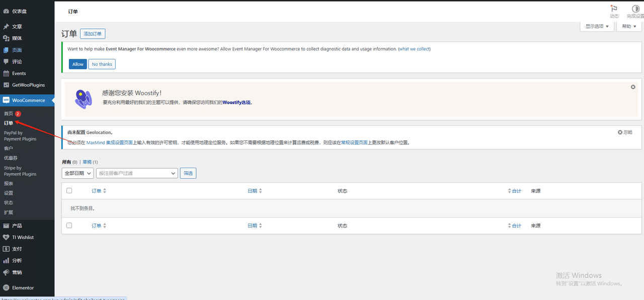Screen dimensions: 644x300
Task: Expand the 帮助 help dropdown
Action: 629,26
